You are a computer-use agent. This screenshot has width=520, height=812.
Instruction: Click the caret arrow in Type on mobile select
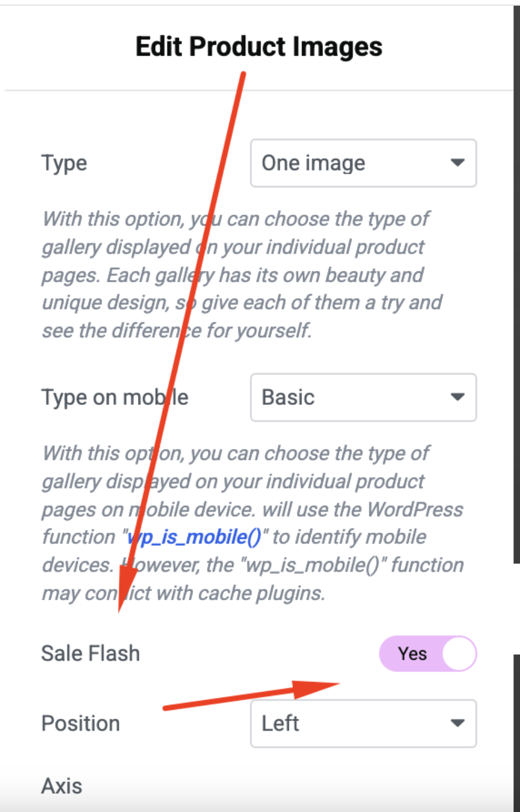coord(458,397)
